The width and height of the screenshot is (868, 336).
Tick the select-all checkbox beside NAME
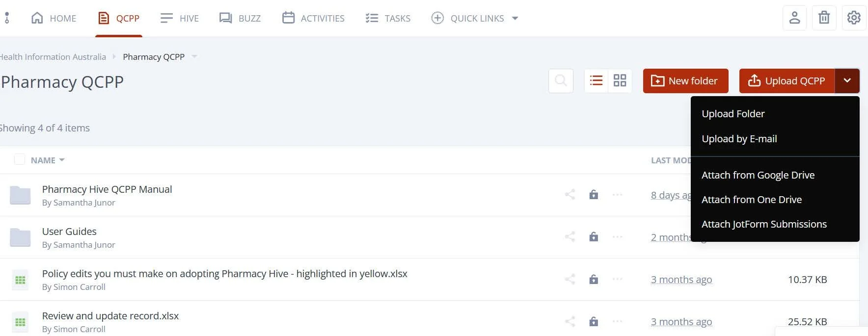20,159
